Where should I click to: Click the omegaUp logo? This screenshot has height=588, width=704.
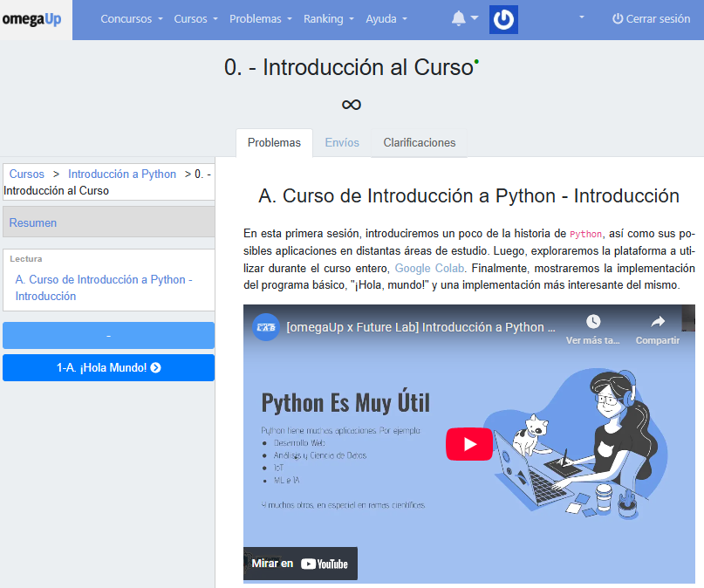[32, 19]
